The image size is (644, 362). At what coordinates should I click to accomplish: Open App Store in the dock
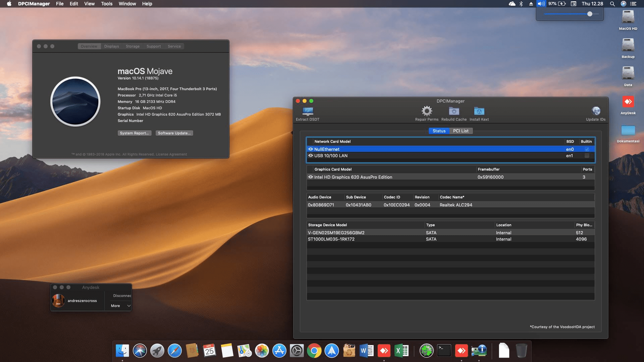click(x=279, y=351)
